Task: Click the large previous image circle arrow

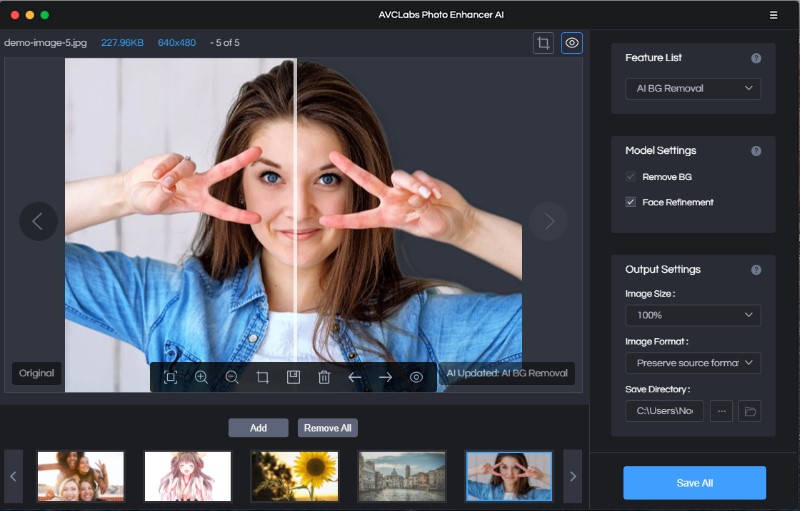Action: [38, 221]
